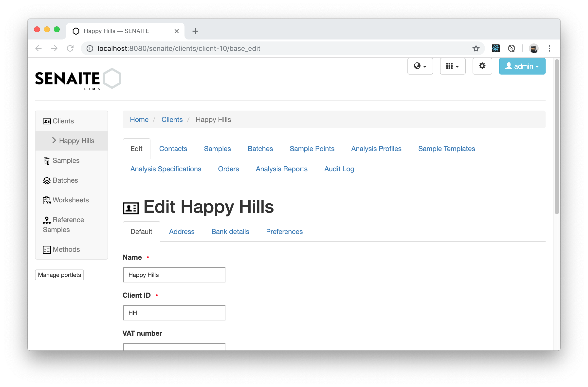Click the Clients icon in sidebar
Image resolution: width=588 pixels, height=387 pixels.
pos(46,121)
